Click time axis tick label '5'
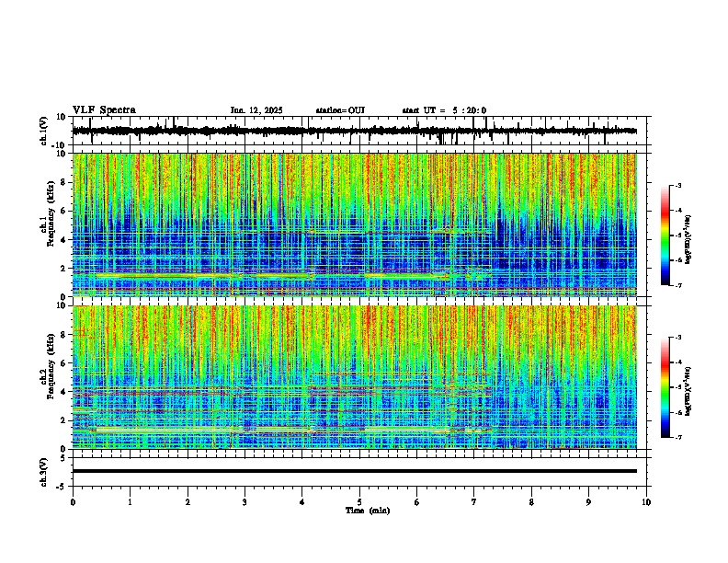This screenshot has height=563, width=728. tap(359, 502)
